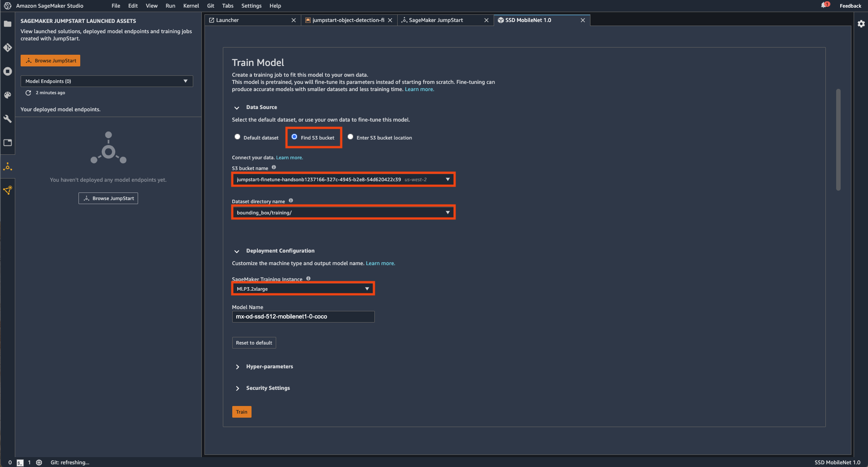Select Enter S3 bucket location radio button
The width and height of the screenshot is (868, 467).
[351, 137]
